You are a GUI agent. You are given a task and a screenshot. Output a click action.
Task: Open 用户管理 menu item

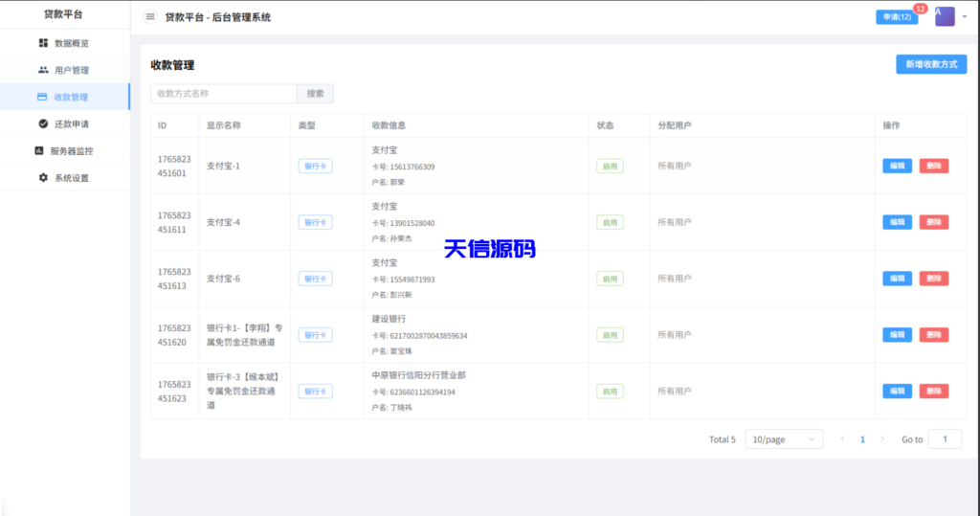click(65, 70)
